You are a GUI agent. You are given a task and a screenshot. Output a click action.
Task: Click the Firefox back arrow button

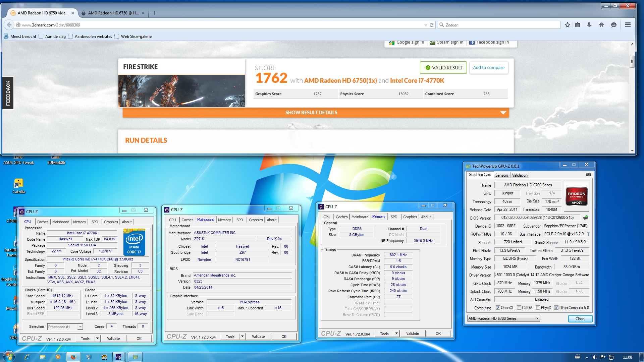9,25
